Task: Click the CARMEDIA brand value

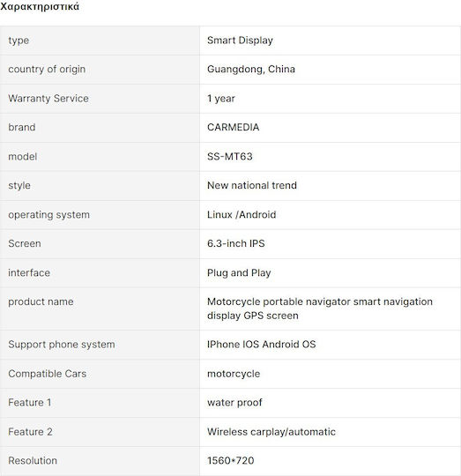Action: (x=233, y=127)
